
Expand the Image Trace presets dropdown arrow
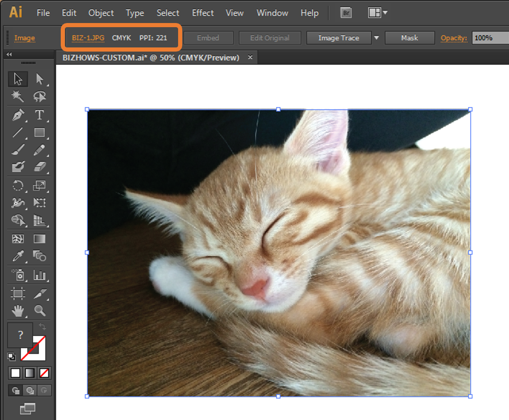tap(376, 38)
